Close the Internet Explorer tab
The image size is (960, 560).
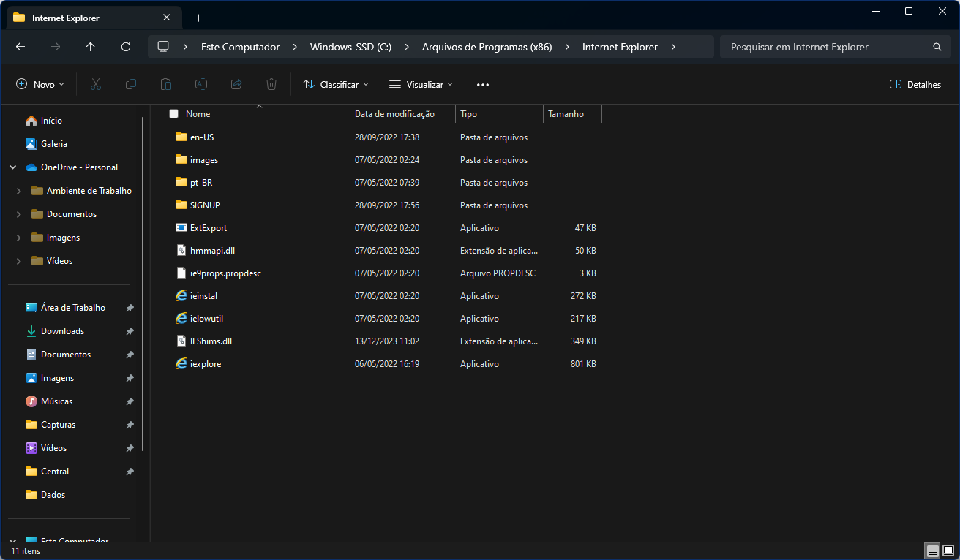tap(166, 18)
